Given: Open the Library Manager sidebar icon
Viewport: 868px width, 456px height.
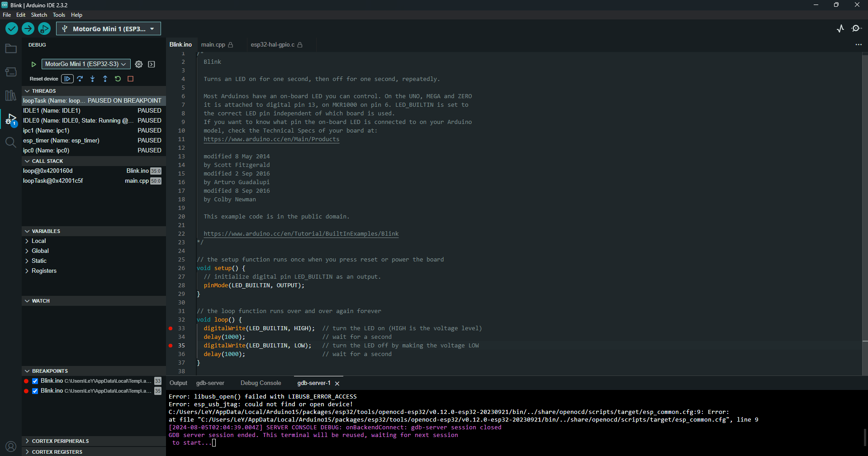Looking at the screenshot, I should point(11,95).
